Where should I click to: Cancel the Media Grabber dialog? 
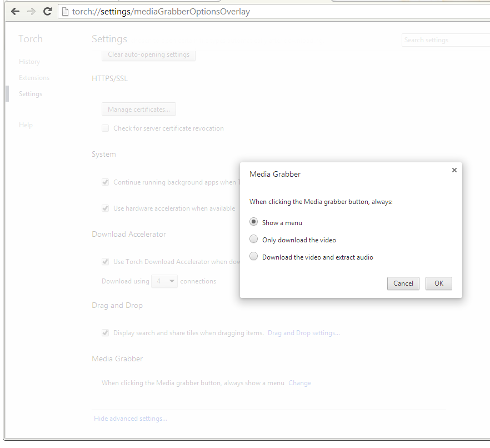point(403,283)
